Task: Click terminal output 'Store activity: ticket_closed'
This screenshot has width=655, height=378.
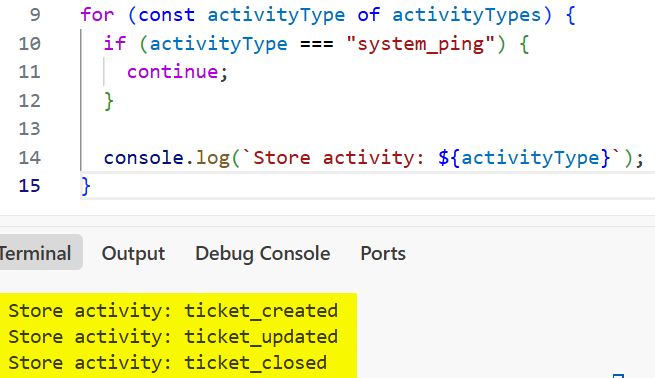Action: click(168, 363)
